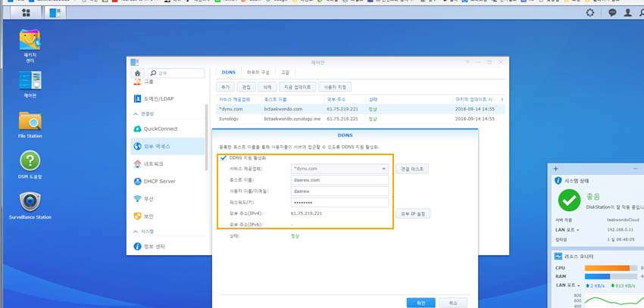Collapse the 연결성 section in sidebar
The image size is (644, 308).
point(136,114)
